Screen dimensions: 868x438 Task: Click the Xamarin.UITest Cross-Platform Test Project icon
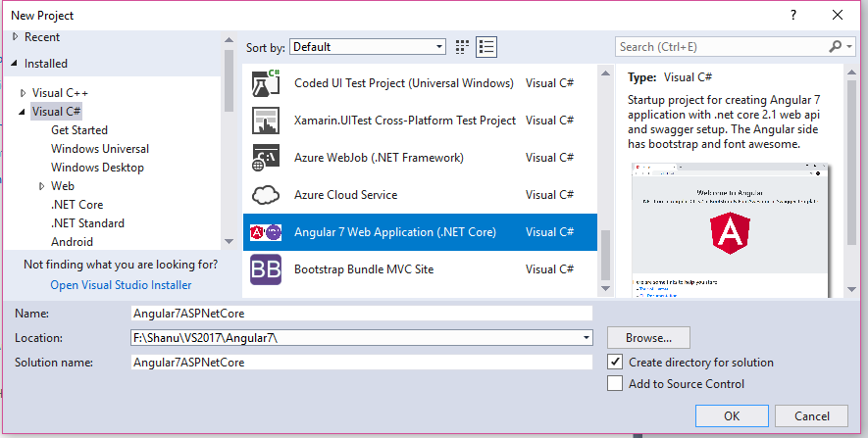click(266, 121)
